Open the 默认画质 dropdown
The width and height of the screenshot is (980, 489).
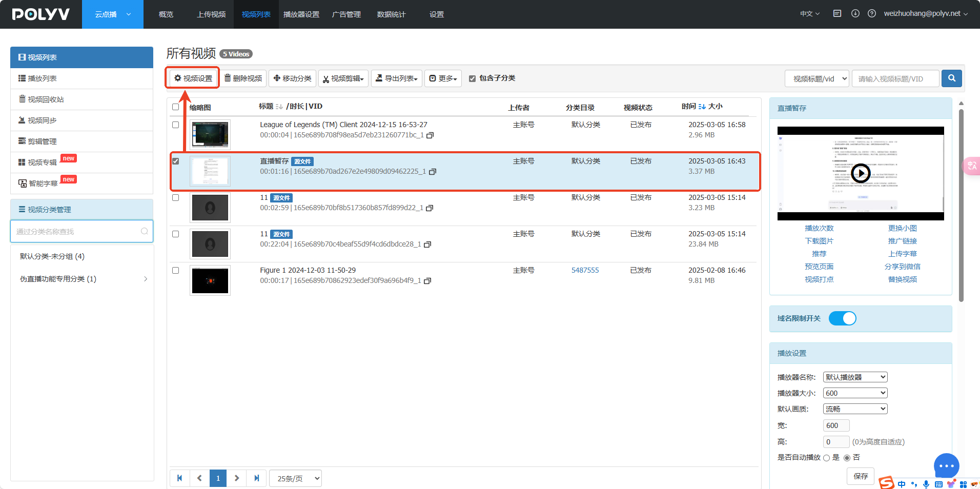855,409
